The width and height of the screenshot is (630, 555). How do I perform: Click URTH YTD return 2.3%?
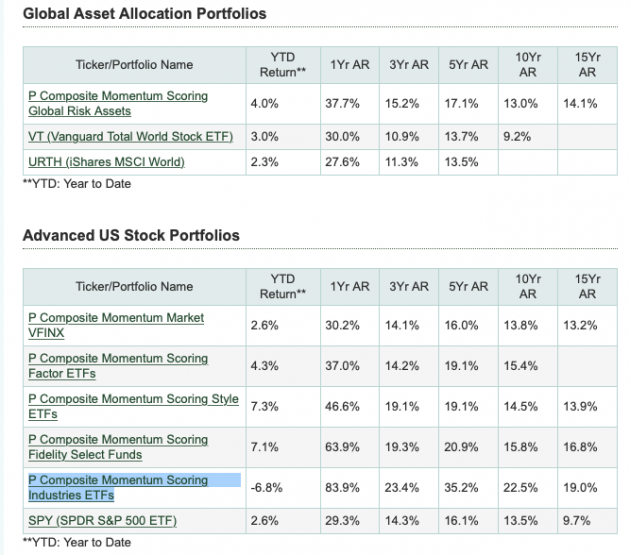coord(264,162)
